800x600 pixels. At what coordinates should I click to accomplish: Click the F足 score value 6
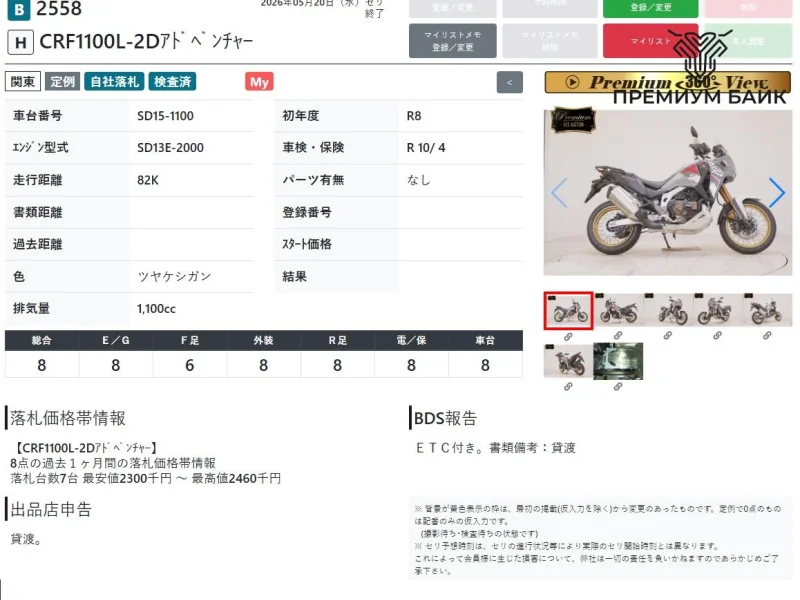pyautogui.click(x=189, y=365)
